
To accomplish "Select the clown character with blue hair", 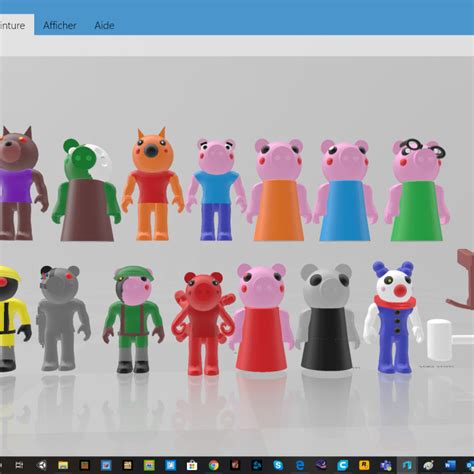I will tap(393, 317).
